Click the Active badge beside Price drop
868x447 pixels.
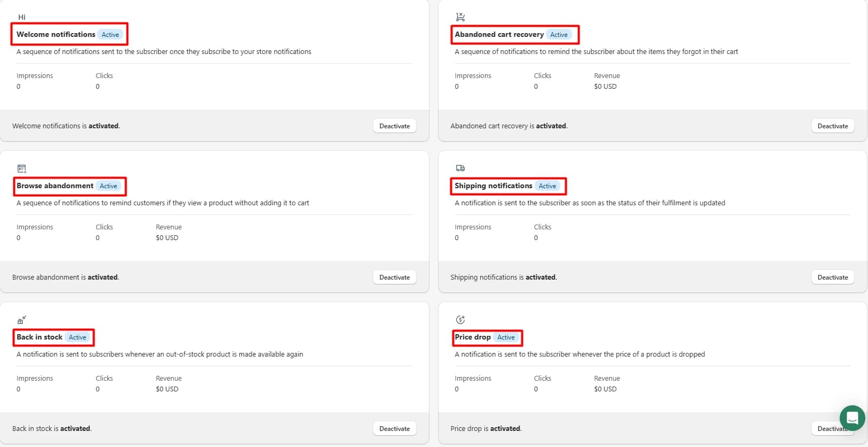pos(506,337)
